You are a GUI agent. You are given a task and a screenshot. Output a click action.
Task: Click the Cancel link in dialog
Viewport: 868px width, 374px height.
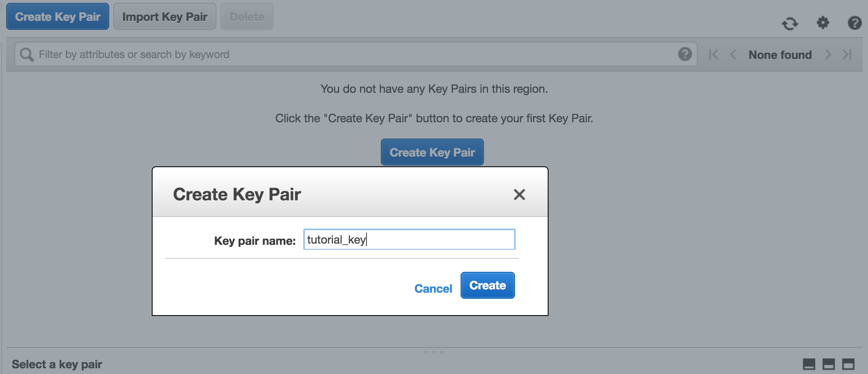click(433, 289)
